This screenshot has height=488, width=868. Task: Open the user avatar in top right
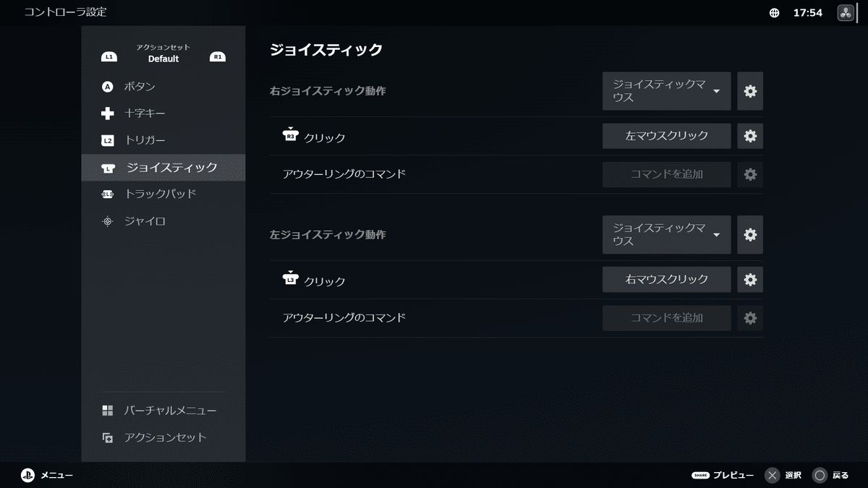click(x=846, y=13)
